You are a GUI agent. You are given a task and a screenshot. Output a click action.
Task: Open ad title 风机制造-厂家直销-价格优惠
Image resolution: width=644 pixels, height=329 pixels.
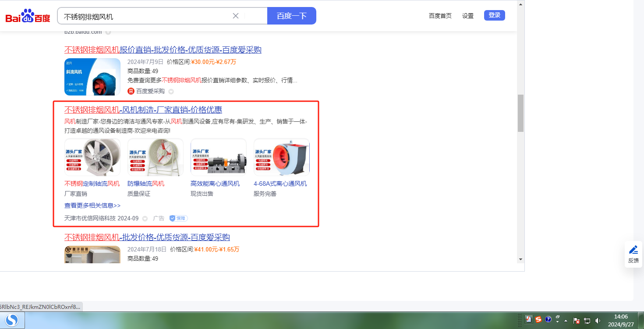pos(143,110)
